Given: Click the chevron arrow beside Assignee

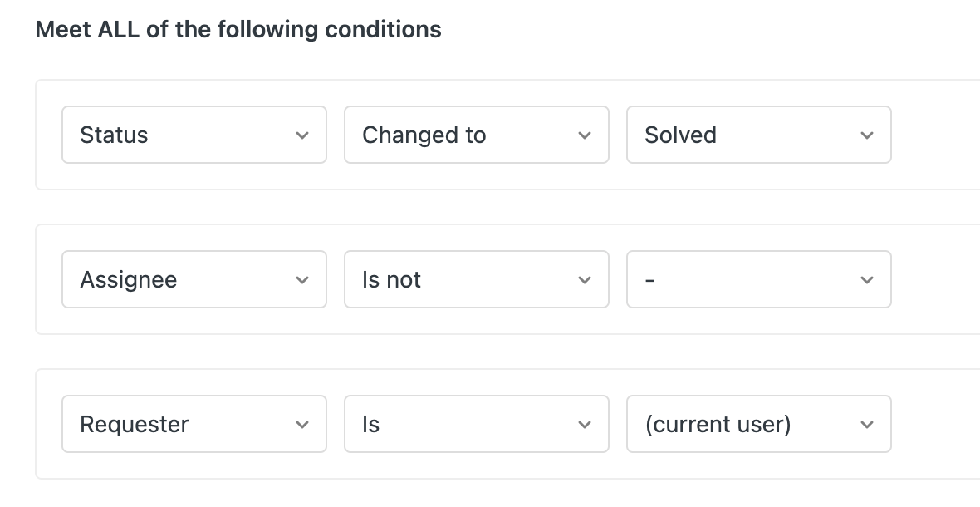Looking at the screenshot, I should (x=302, y=280).
